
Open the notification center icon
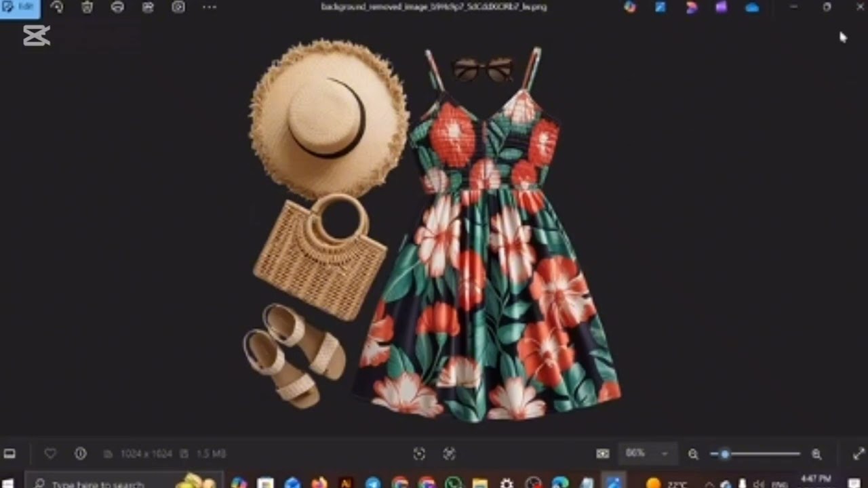point(854,483)
